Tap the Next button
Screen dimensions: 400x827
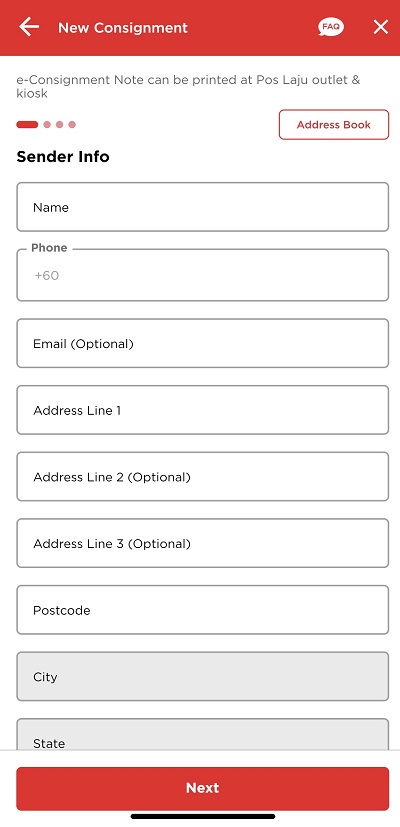pyautogui.click(x=203, y=788)
